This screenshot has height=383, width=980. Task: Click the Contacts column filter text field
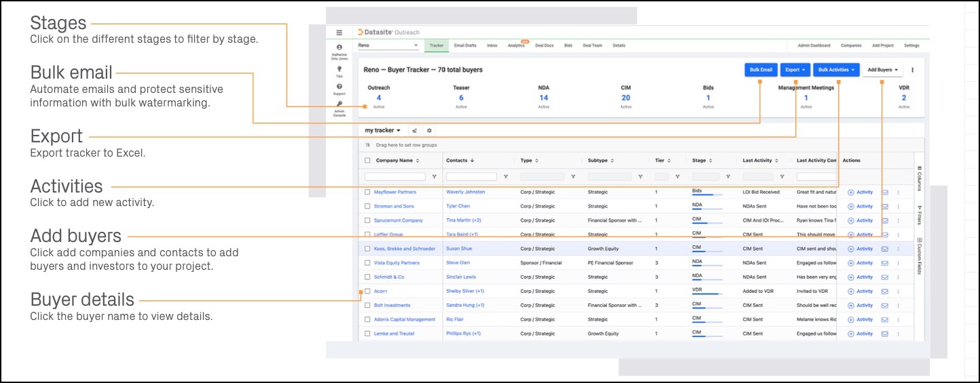click(x=471, y=177)
